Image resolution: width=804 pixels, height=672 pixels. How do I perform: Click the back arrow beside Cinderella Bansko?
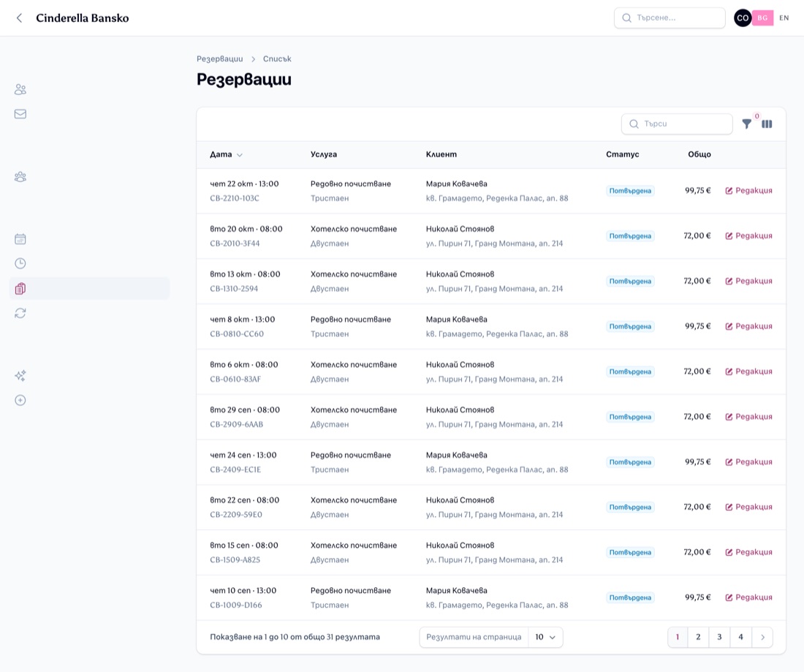click(x=19, y=18)
